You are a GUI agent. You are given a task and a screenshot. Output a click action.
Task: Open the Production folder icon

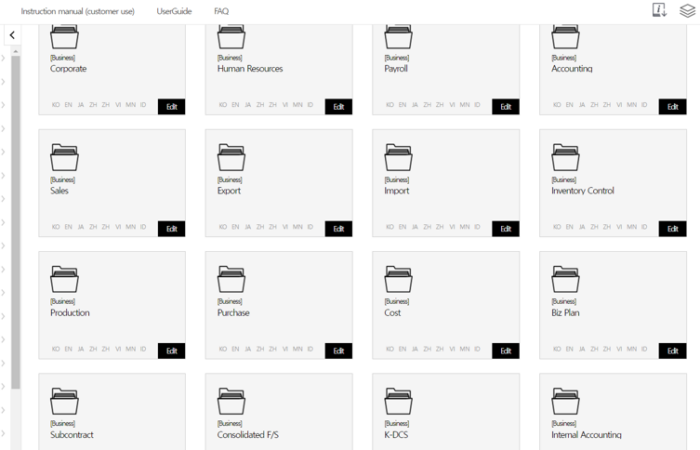(x=64, y=278)
